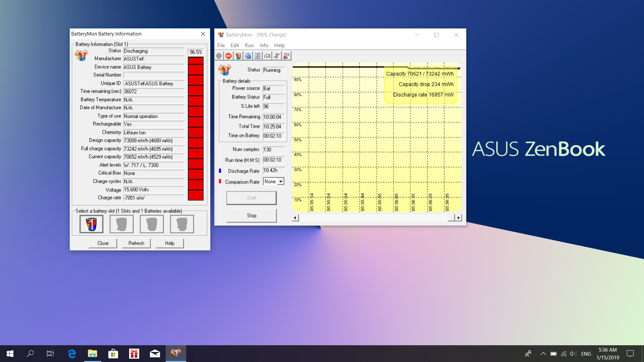Image resolution: width=644 pixels, height=362 pixels.
Task: Open Help in Battery Information dialog
Action: pos(170,243)
